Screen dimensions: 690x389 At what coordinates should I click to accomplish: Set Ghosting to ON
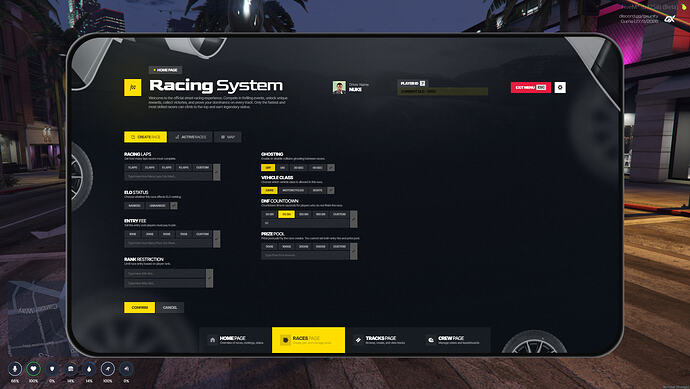[x=283, y=168]
